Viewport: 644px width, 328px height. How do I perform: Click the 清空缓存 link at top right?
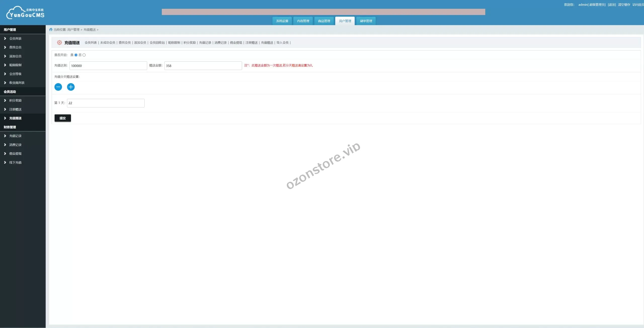[x=624, y=5]
